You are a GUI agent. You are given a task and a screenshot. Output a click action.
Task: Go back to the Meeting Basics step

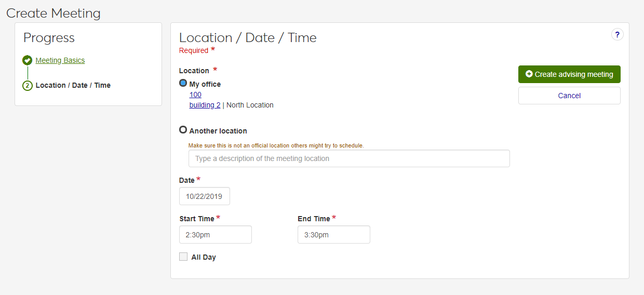60,60
